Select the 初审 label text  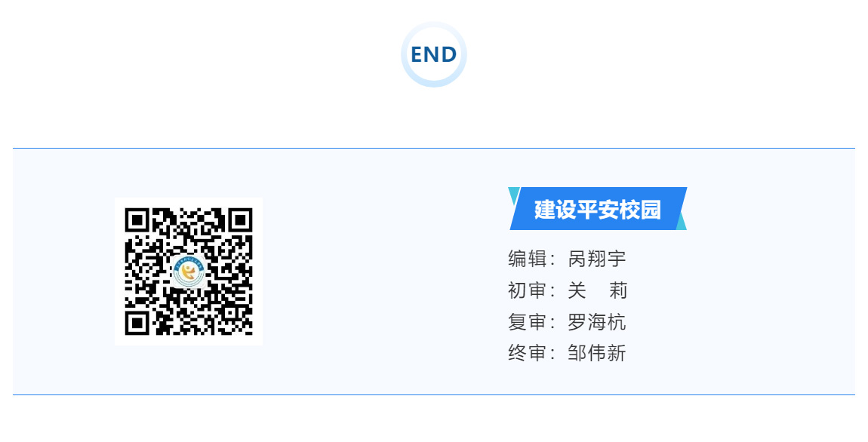[x=527, y=290]
